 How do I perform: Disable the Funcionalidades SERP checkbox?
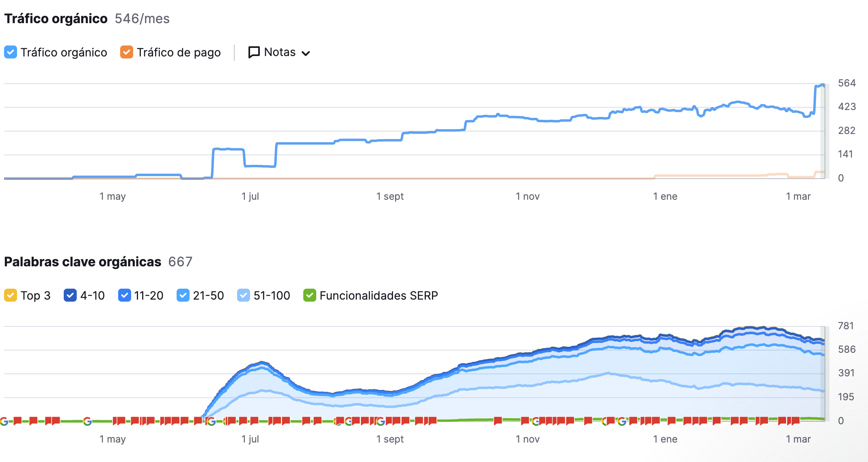tap(310, 296)
